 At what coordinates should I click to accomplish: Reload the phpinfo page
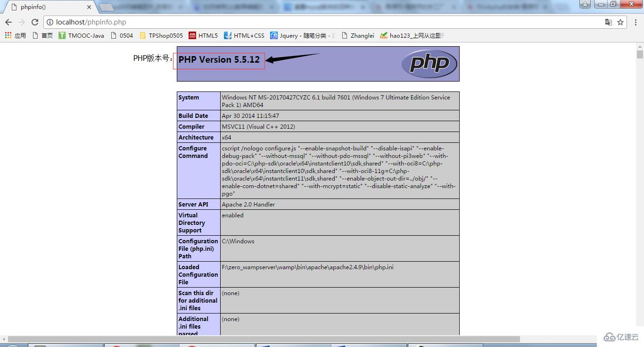click(x=35, y=22)
